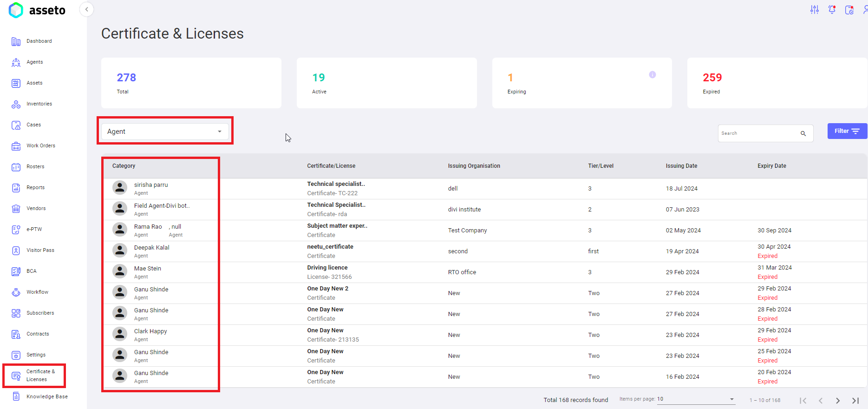868x409 pixels.
Task: Click the neetu_certificate entry
Action: pos(330,247)
